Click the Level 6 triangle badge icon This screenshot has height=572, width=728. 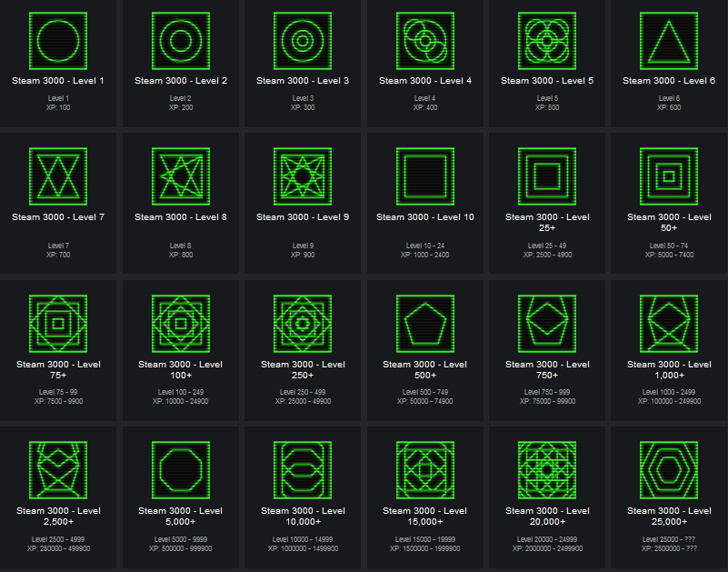click(669, 41)
